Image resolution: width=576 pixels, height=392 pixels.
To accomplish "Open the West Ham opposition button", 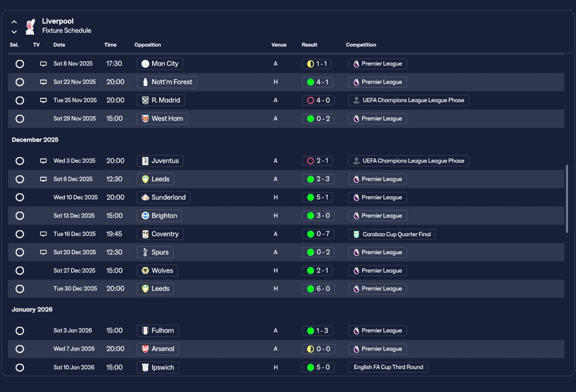I will click(x=162, y=119).
